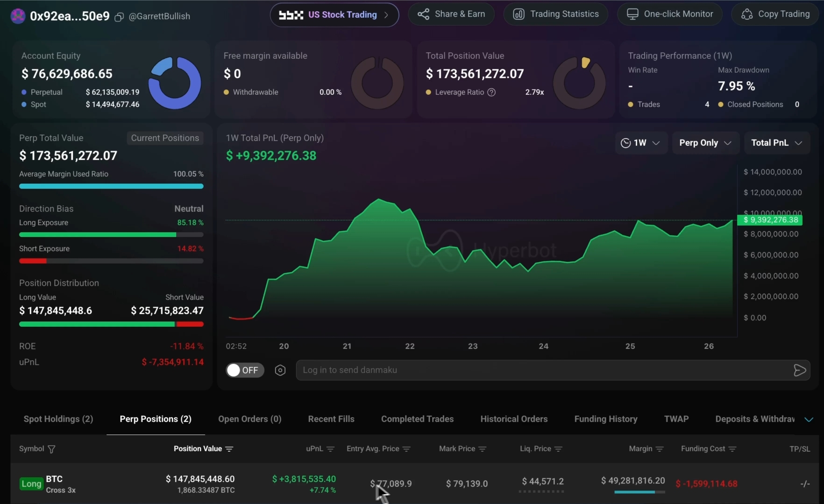Click the send danmaku arrow icon

tap(800, 370)
